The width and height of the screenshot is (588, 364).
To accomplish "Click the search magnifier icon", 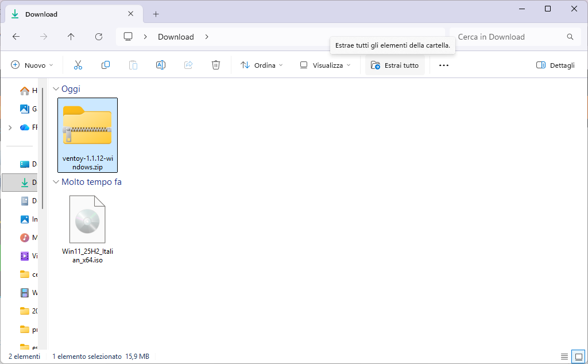I will (570, 37).
